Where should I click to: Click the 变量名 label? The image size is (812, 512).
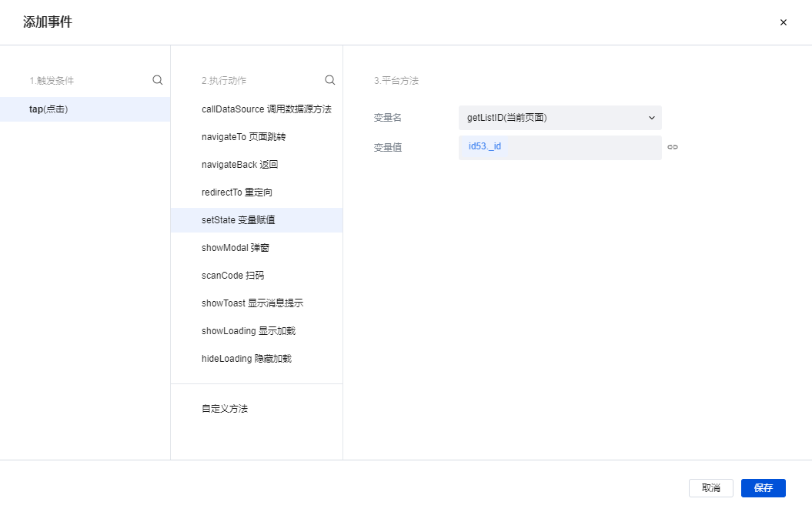pyautogui.click(x=387, y=118)
